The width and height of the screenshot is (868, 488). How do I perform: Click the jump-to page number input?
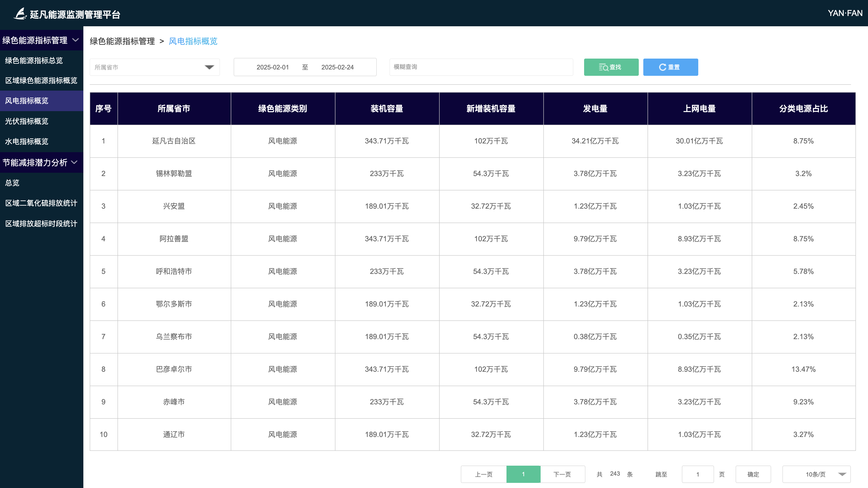coord(697,474)
